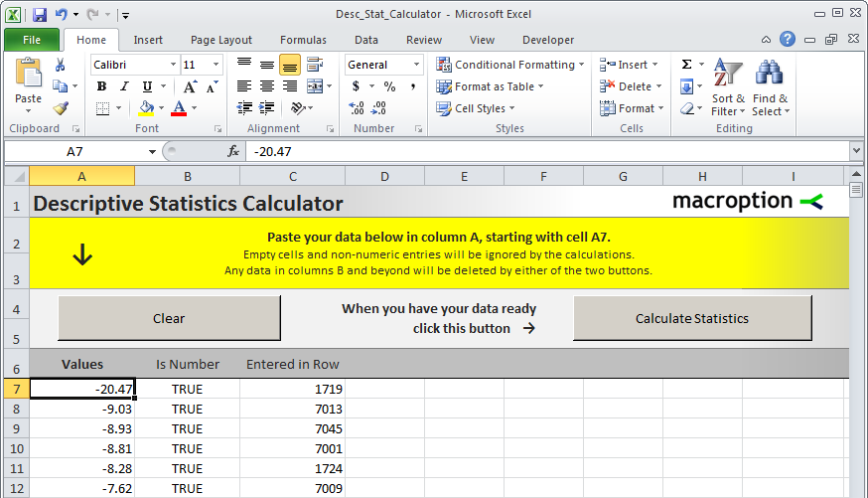Click the Fill down icon

[686, 86]
